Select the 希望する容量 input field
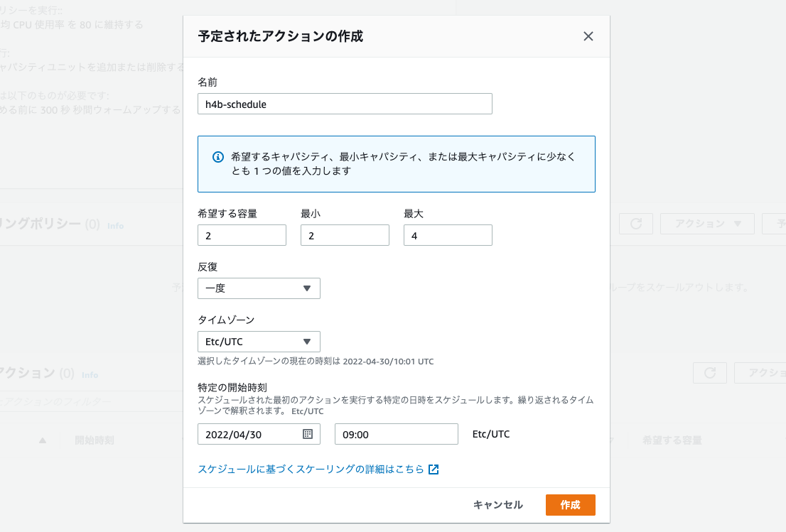Viewport: 786px width, 532px height. pyautogui.click(x=242, y=235)
